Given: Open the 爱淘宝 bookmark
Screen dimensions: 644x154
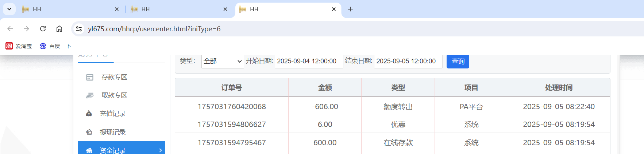Looking at the screenshot, I should pyautogui.click(x=19, y=46).
